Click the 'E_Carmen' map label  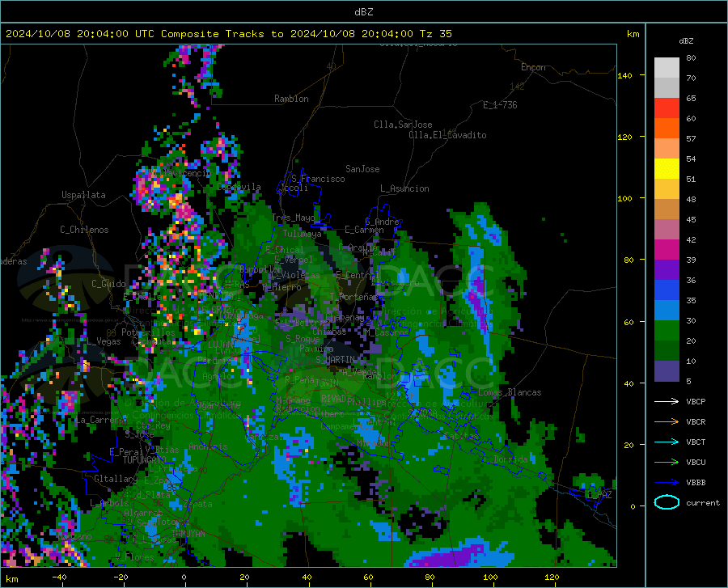[364, 230]
